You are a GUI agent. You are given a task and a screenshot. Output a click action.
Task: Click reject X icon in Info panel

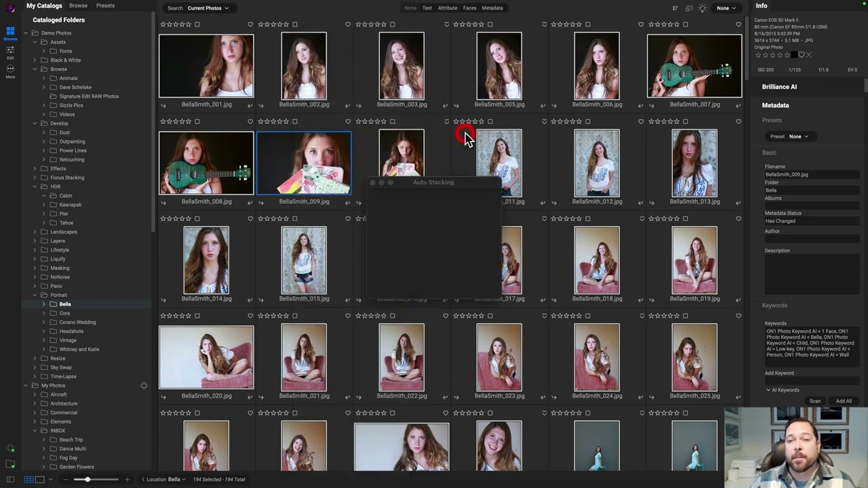[x=808, y=55]
